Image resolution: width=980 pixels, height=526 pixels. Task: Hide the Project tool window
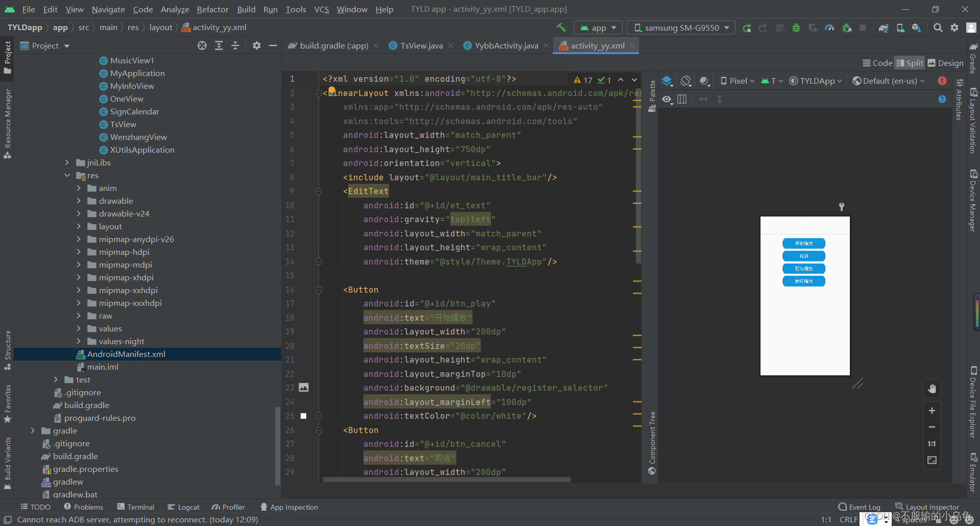pyautogui.click(x=273, y=46)
